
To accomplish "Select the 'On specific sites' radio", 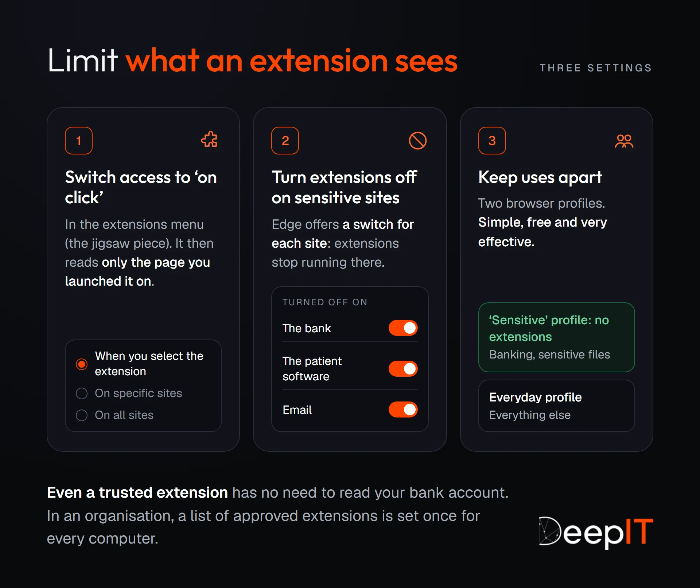I will pos(82,393).
